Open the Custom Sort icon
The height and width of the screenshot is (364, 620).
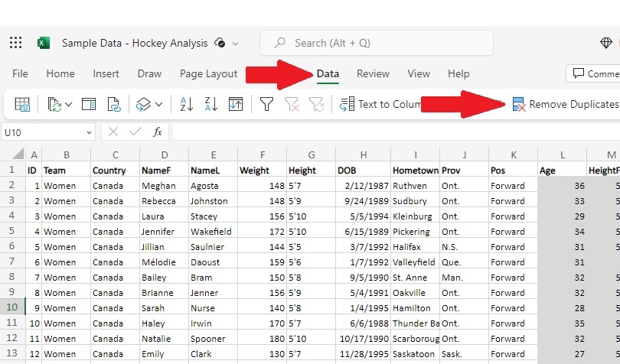[x=236, y=104]
